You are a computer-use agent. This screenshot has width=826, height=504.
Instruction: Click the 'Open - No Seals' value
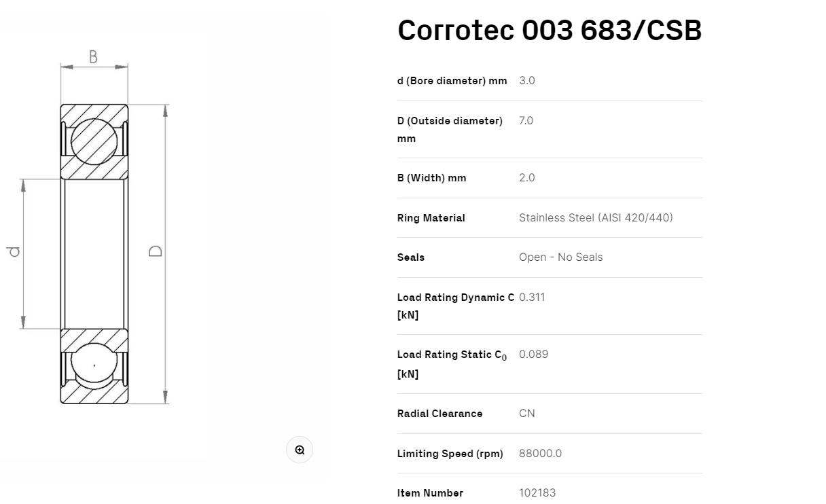(560, 257)
